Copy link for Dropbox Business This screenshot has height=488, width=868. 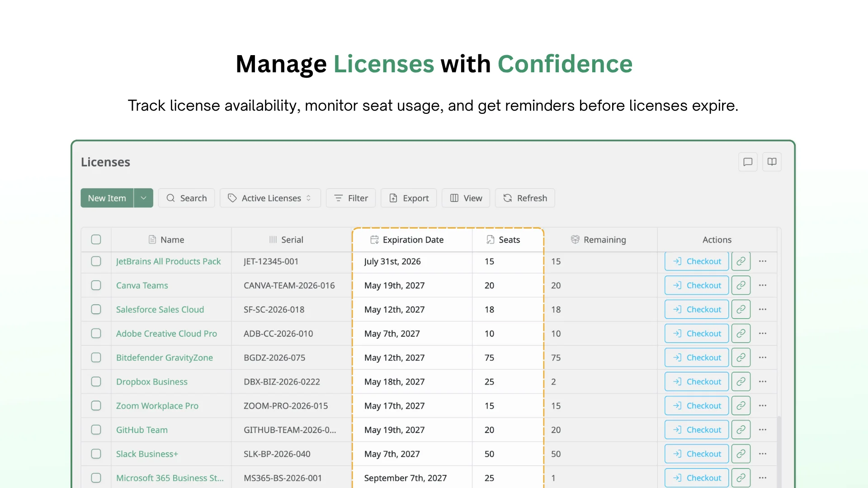click(741, 382)
